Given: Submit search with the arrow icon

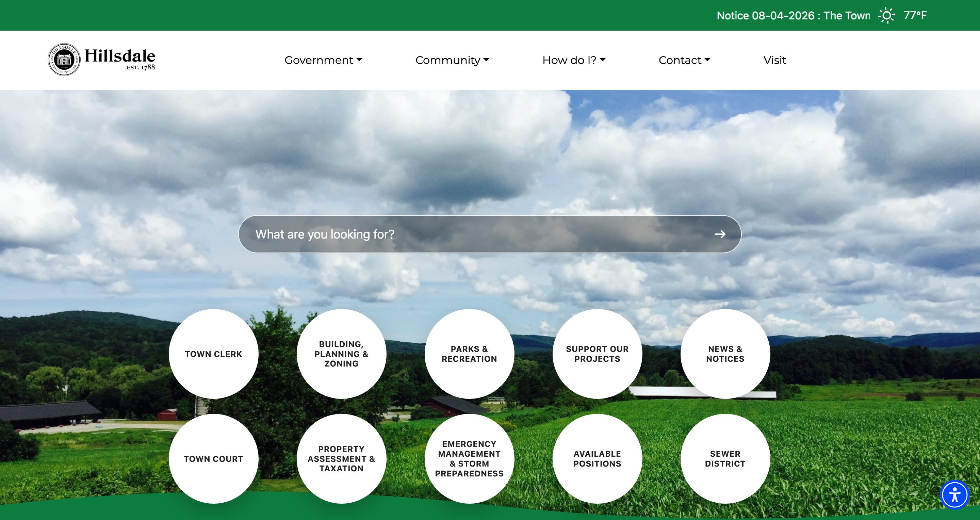Looking at the screenshot, I should (x=720, y=234).
